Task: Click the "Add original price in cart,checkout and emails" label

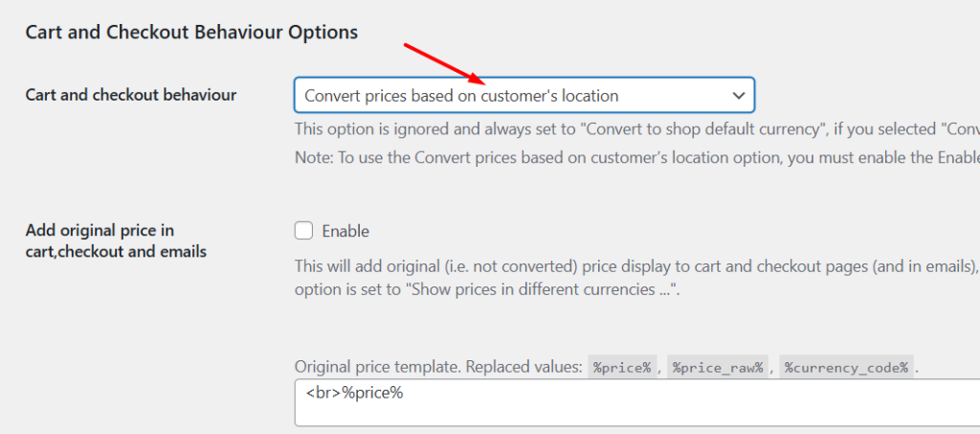Action: pos(116,240)
